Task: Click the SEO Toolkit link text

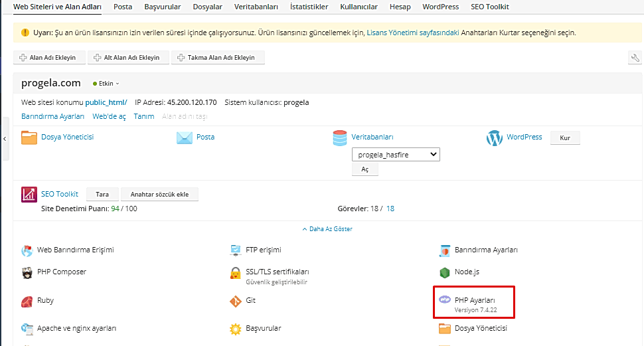Action: pos(60,194)
